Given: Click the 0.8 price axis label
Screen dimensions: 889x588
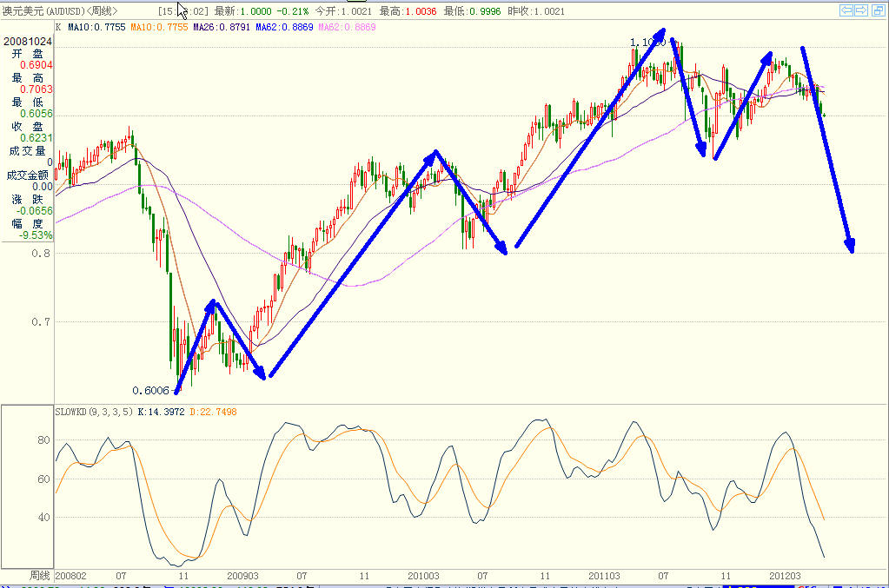Looking at the screenshot, I should point(41,254).
